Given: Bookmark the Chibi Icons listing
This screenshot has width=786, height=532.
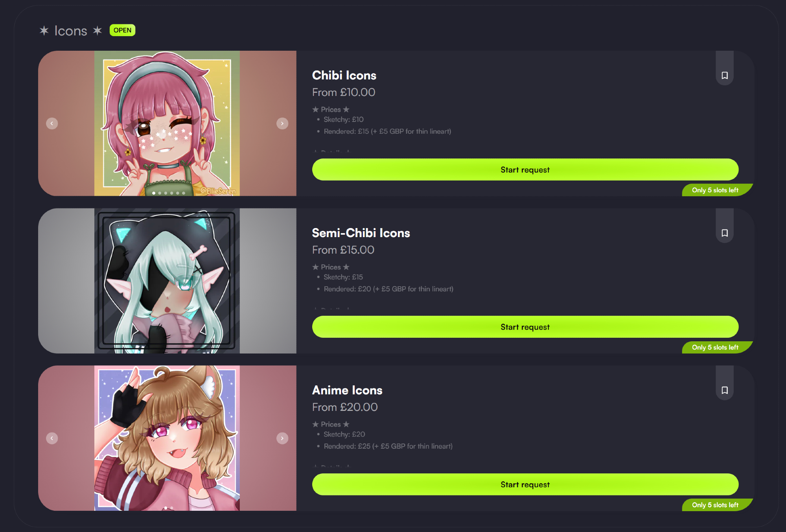Looking at the screenshot, I should pos(725,75).
